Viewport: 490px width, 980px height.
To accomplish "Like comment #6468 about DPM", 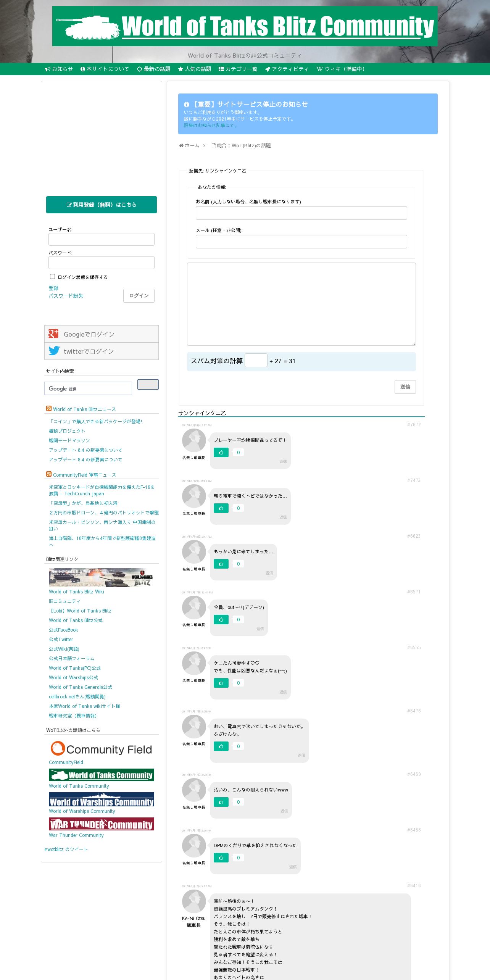I will click(221, 858).
